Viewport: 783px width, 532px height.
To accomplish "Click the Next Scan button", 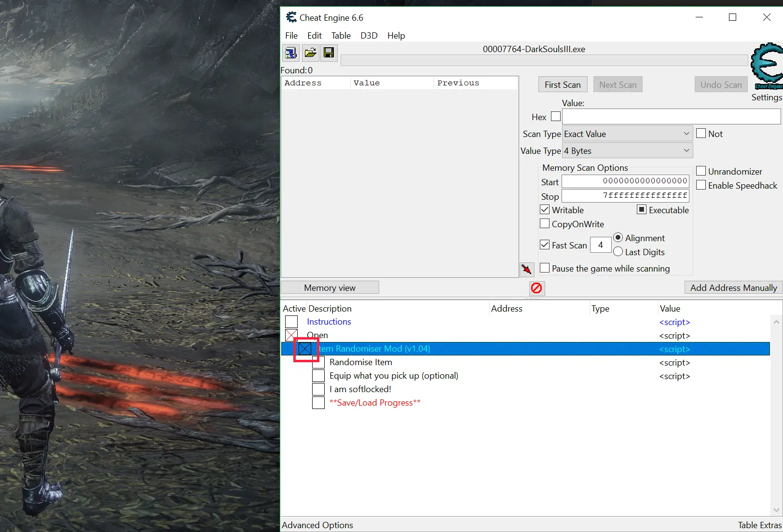I will click(x=618, y=84).
